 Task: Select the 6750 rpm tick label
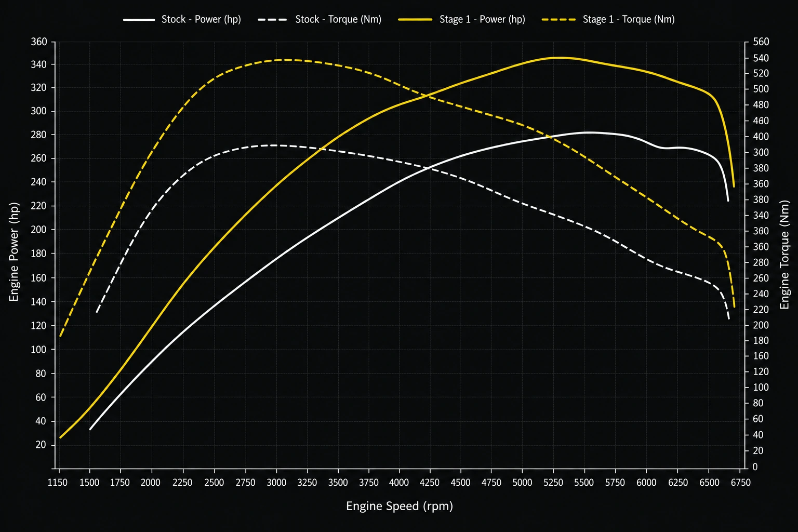point(740,483)
